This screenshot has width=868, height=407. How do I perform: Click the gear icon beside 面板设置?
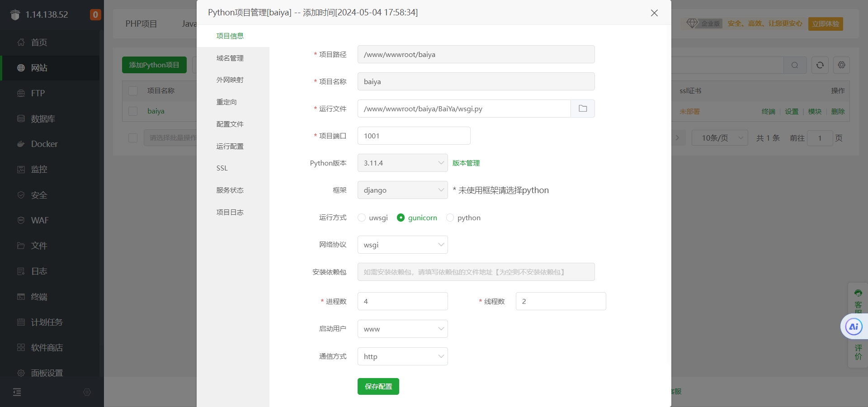click(x=21, y=373)
